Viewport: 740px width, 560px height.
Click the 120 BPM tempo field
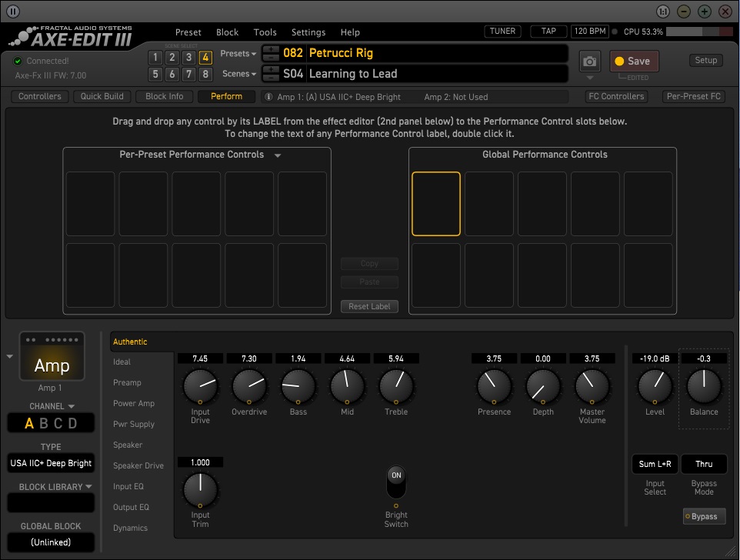click(589, 31)
